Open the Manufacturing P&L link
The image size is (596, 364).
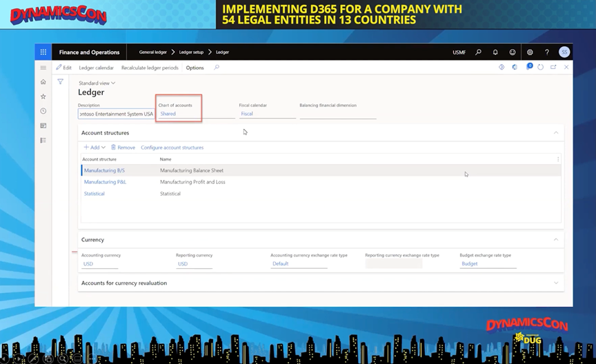coord(105,182)
